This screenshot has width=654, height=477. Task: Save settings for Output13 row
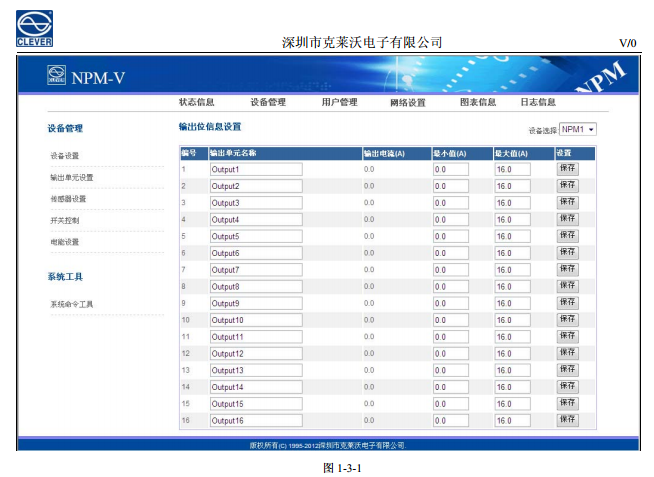pos(568,370)
